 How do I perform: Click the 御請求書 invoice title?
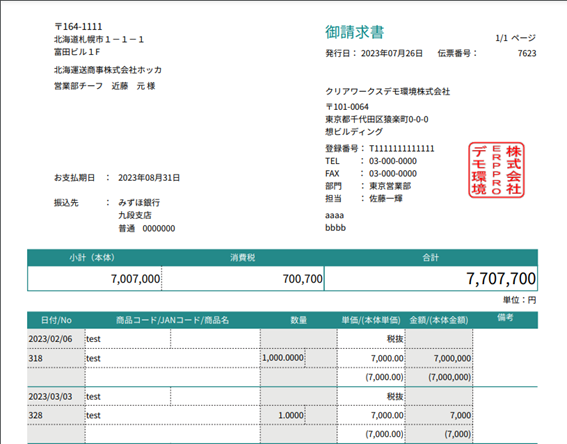click(354, 32)
